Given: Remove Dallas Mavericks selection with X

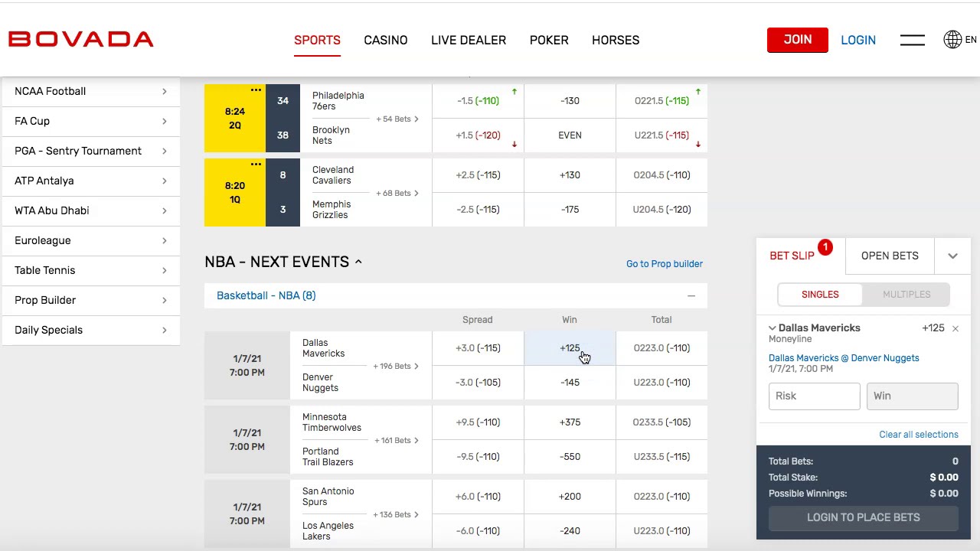Looking at the screenshot, I should [955, 328].
